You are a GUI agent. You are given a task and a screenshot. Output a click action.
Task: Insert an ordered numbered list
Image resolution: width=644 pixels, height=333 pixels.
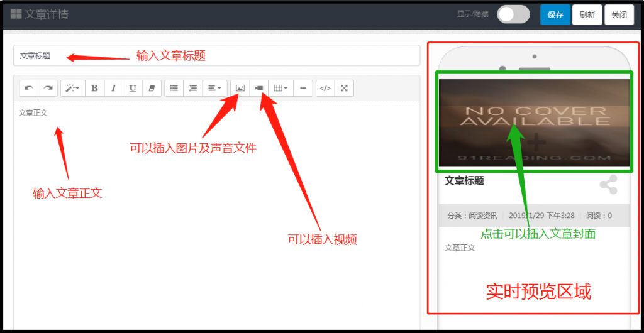[x=193, y=89]
